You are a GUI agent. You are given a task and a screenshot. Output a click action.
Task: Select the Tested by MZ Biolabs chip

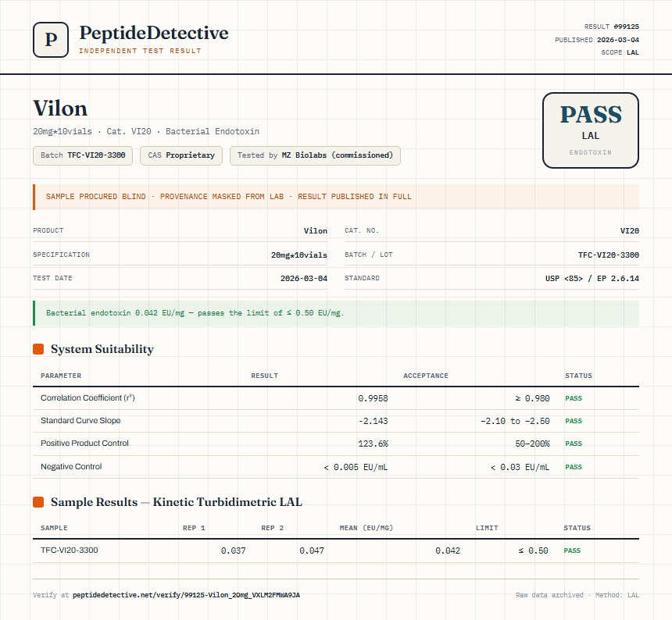click(315, 155)
